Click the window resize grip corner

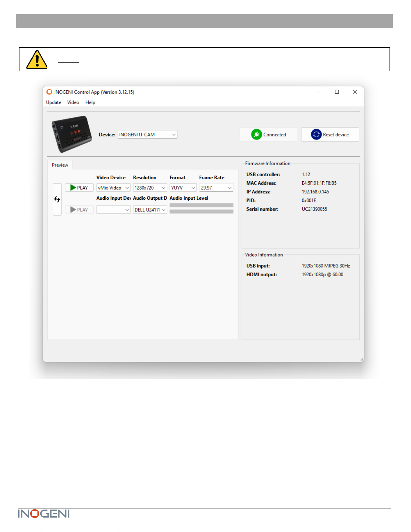[x=361, y=359]
